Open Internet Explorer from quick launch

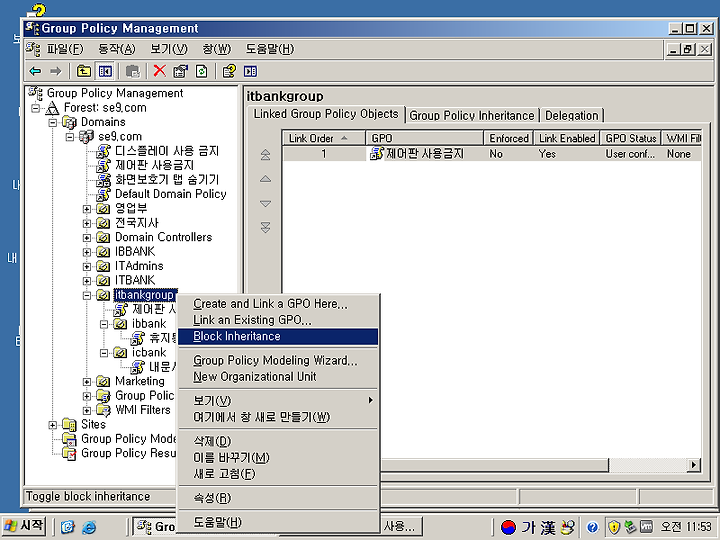[x=89, y=527]
